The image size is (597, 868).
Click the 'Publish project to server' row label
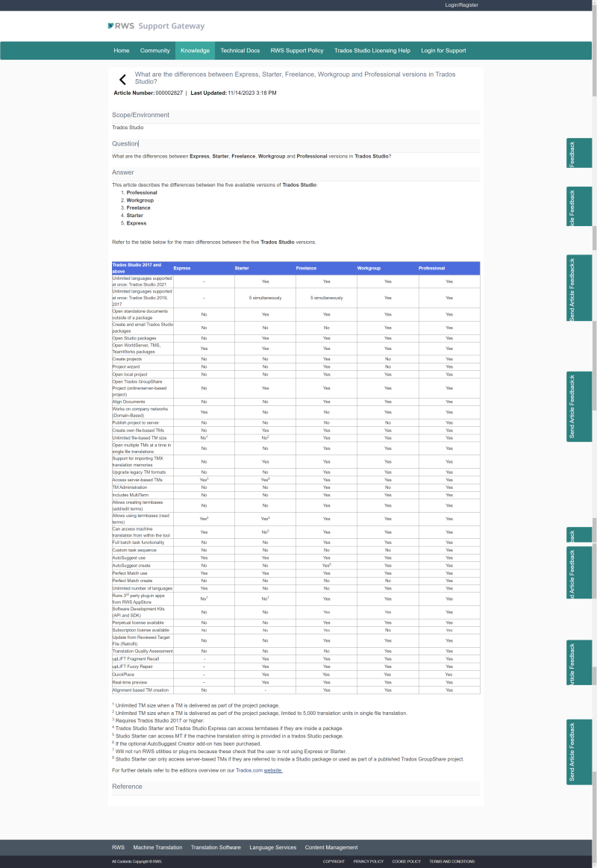[x=136, y=422]
